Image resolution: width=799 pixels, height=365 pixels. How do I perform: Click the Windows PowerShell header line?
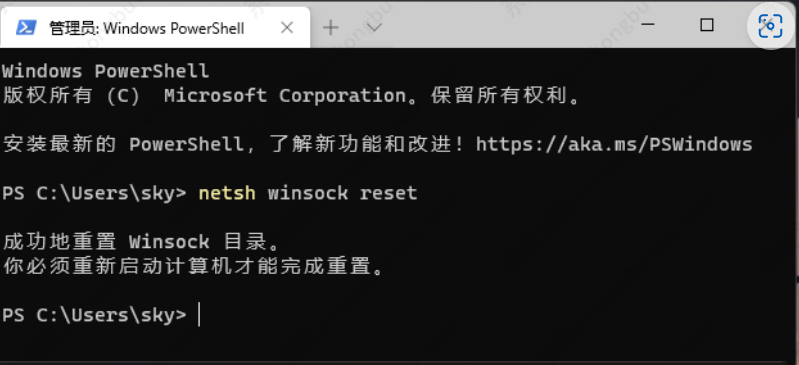105,71
